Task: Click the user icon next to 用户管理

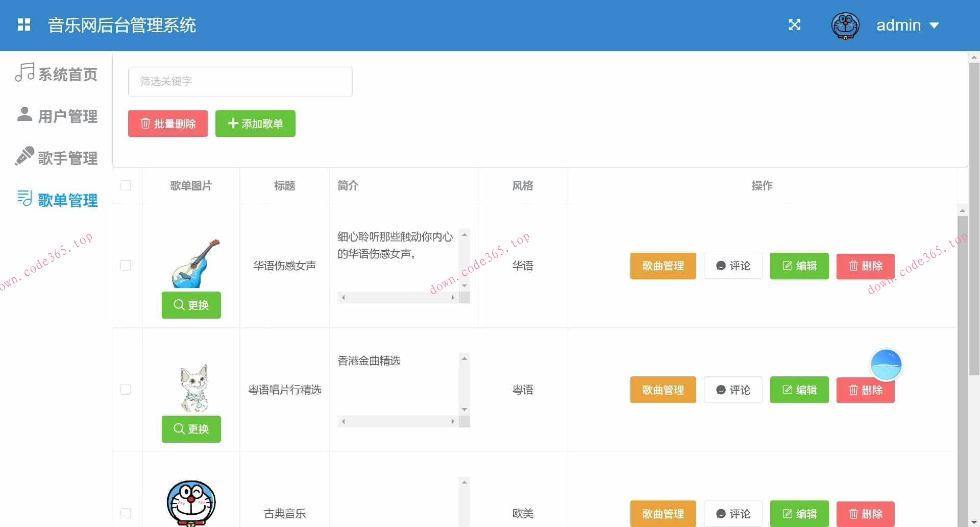Action: pos(23,114)
